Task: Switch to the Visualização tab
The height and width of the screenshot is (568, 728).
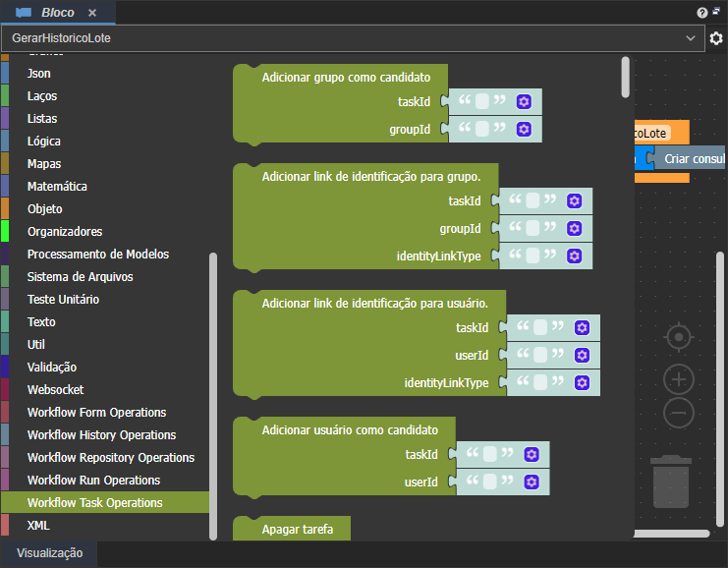Action: coord(50,553)
